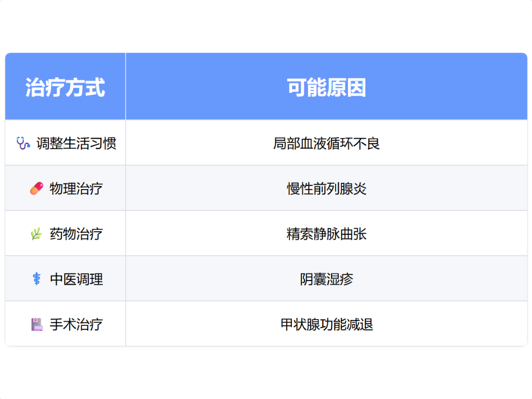532x399 pixels.
Task: Click the 慢性前列腺炎 cell text
Action: click(x=326, y=188)
